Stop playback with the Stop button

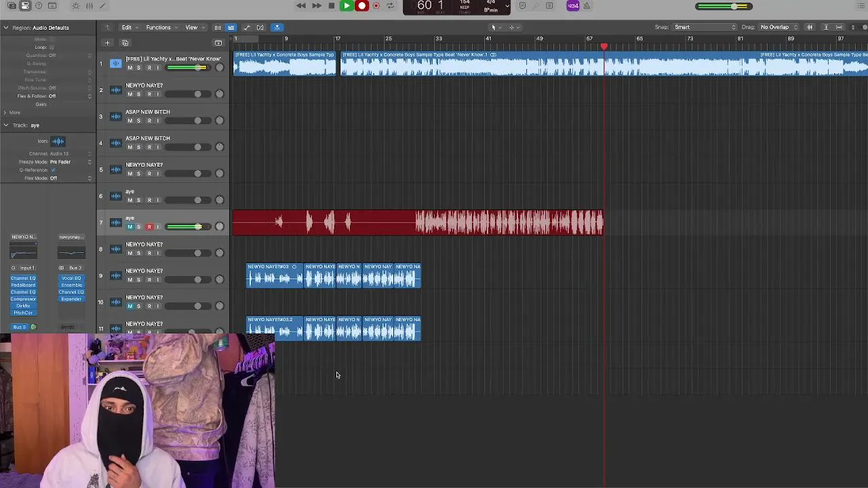point(332,6)
